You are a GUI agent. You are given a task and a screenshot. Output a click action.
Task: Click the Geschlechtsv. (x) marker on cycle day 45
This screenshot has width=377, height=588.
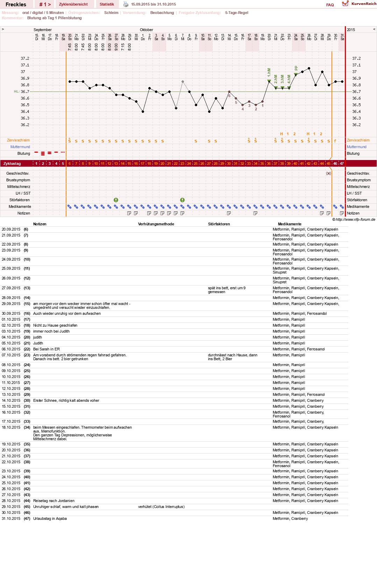[328, 173]
